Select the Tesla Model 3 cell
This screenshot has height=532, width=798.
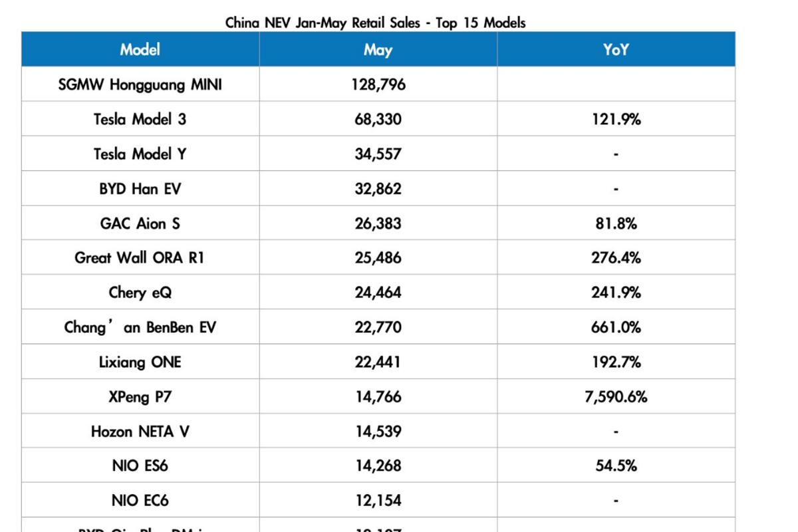click(140, 120)
